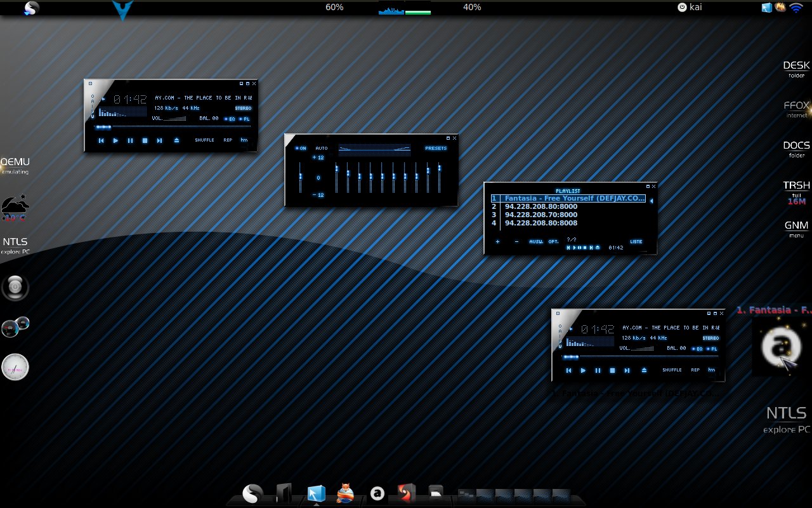The height and width of the screenshot is (508, 812).
Task: Launch Firefox globe icon in dock
Action: [x=345, y=493]
